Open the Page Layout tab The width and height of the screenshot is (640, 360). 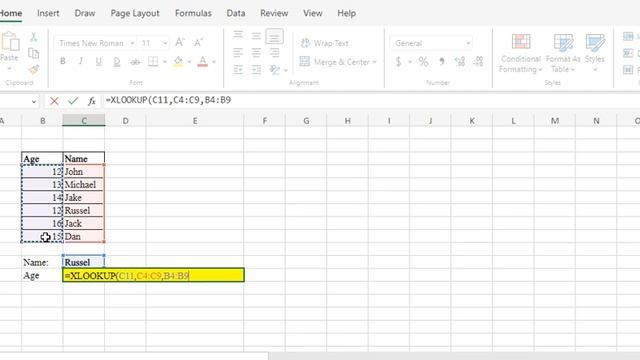pos(135,13)
